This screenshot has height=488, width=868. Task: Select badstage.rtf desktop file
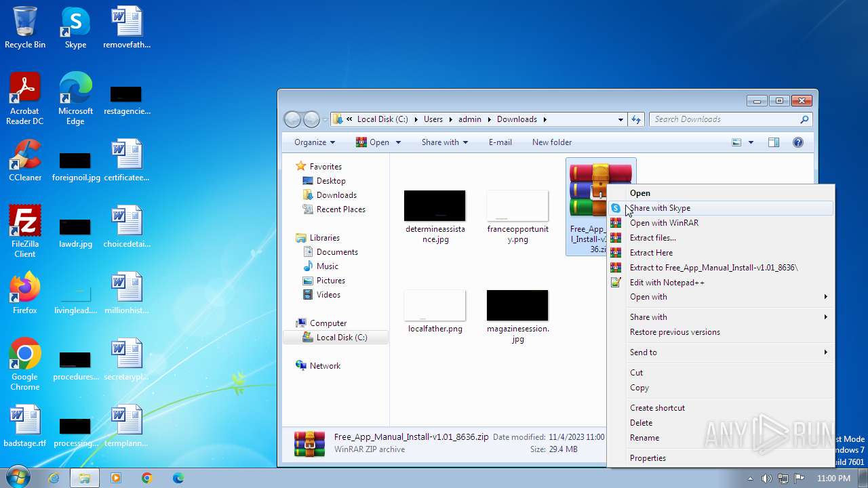coord(25,426)
